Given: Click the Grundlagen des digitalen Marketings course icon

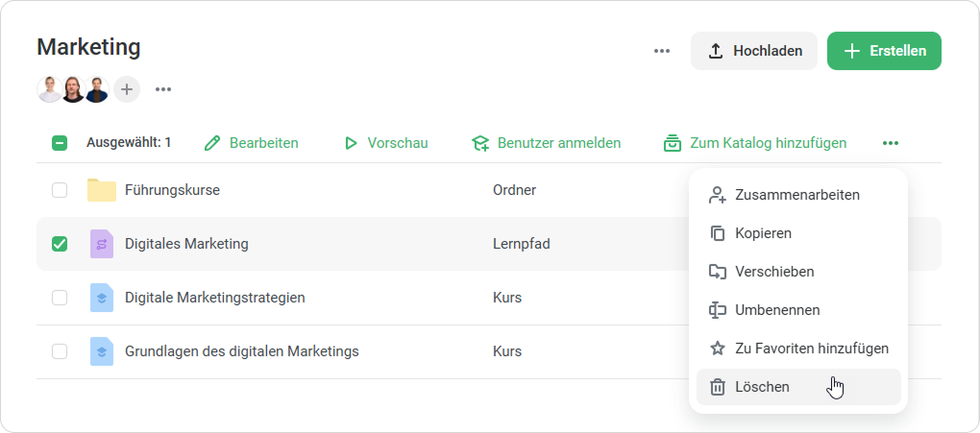Looking at the screenshot, I should (101, 351).
